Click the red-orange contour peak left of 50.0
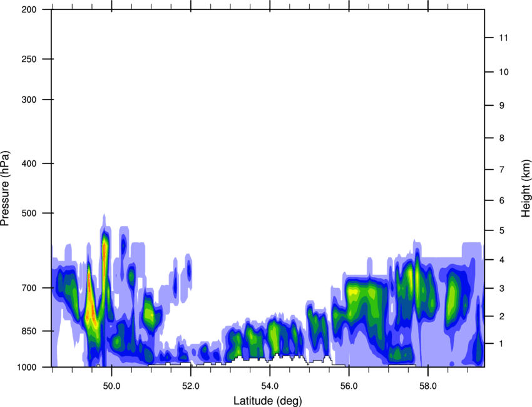 [91, 307]
